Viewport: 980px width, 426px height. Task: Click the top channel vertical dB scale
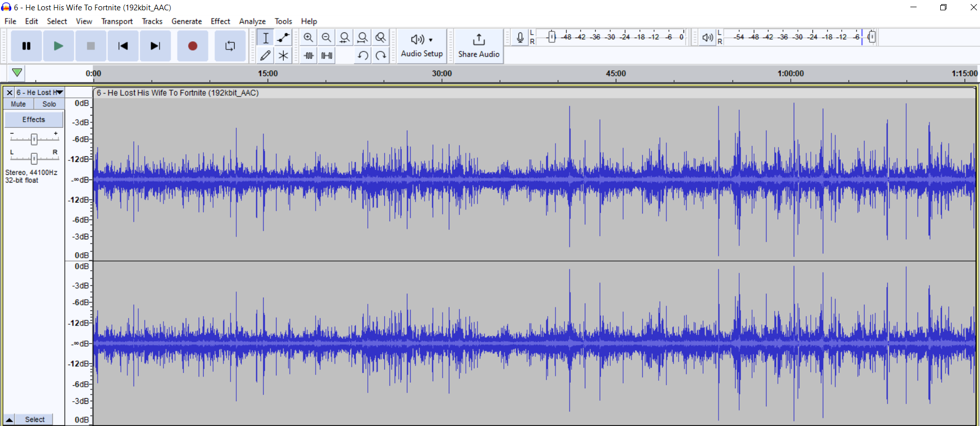[x=79, y=179]
